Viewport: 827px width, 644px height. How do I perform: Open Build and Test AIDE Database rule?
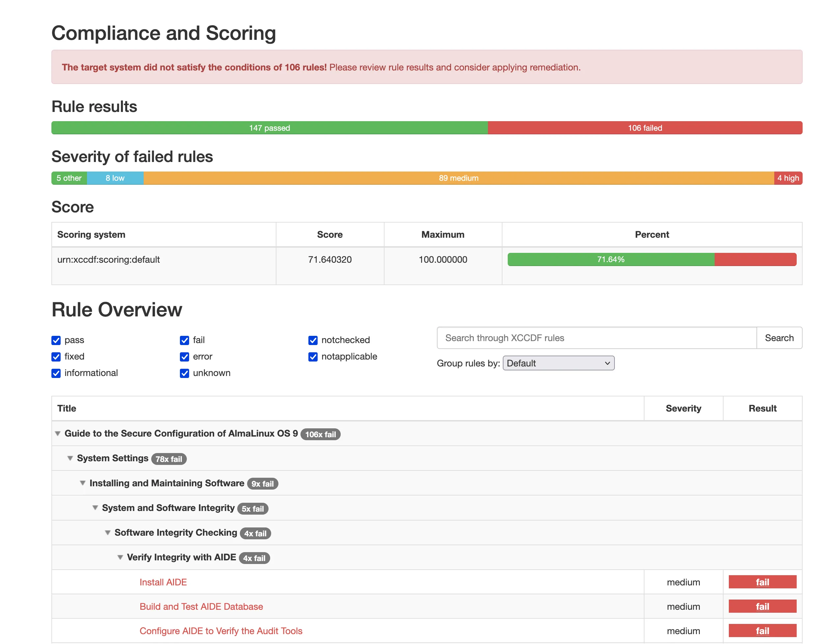point(201,606)
